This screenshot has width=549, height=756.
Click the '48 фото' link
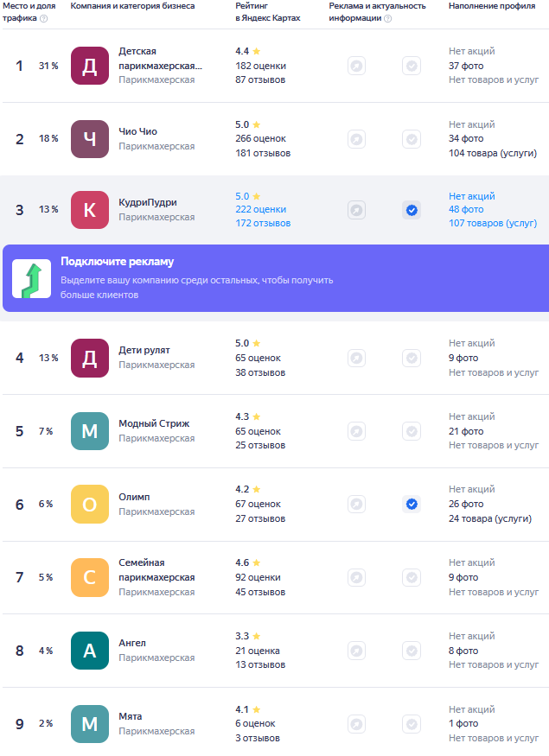[x=466, y=210]
